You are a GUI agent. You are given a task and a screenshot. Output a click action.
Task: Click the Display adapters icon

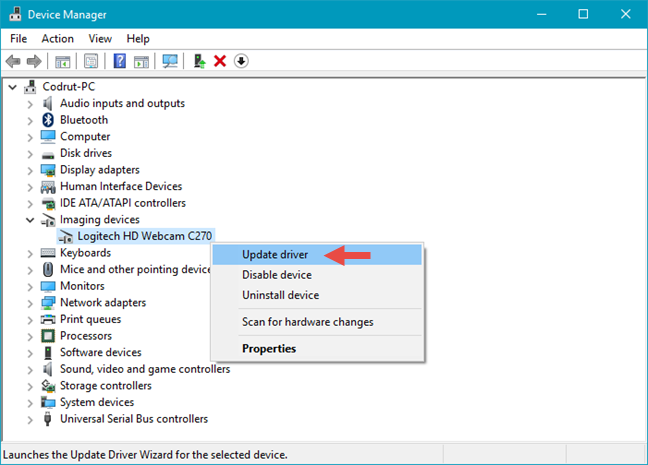pyautogui.click(x=48, y=170)
